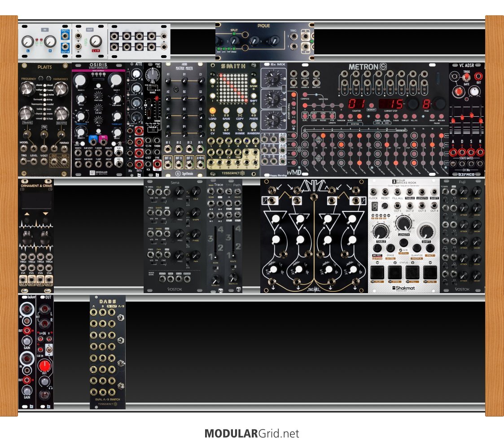Click the WAVE X knob on Osiris

tap(80, 81)
